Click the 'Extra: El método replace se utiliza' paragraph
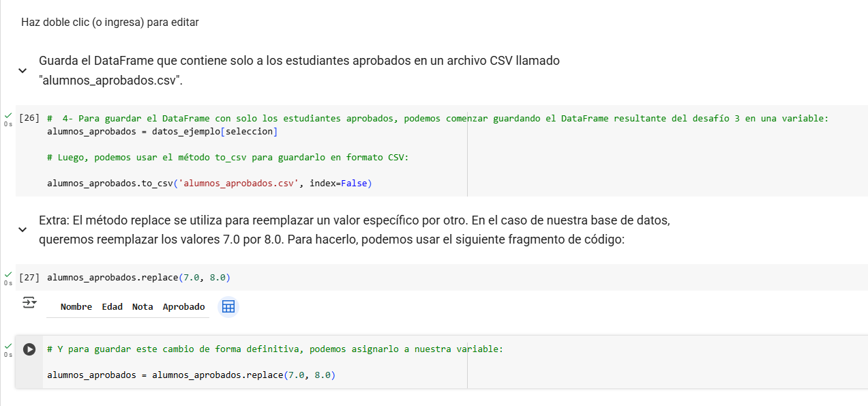The height and width of the screenshot is (406, 868). 355,231
